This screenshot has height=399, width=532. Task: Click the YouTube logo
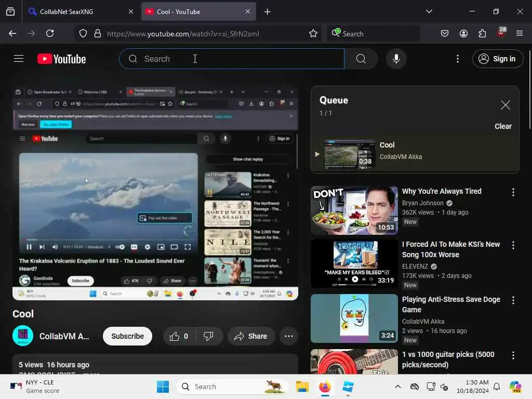point(61,59)
